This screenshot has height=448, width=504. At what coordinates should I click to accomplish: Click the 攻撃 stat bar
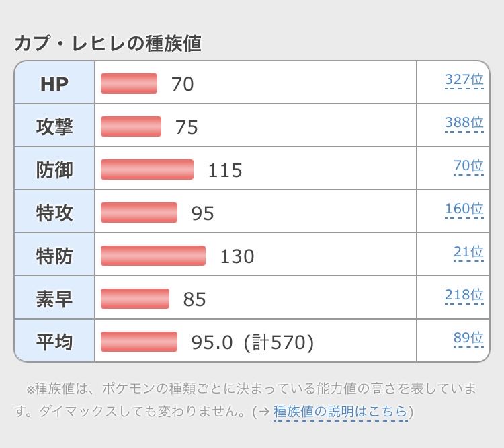coord(131,126)
